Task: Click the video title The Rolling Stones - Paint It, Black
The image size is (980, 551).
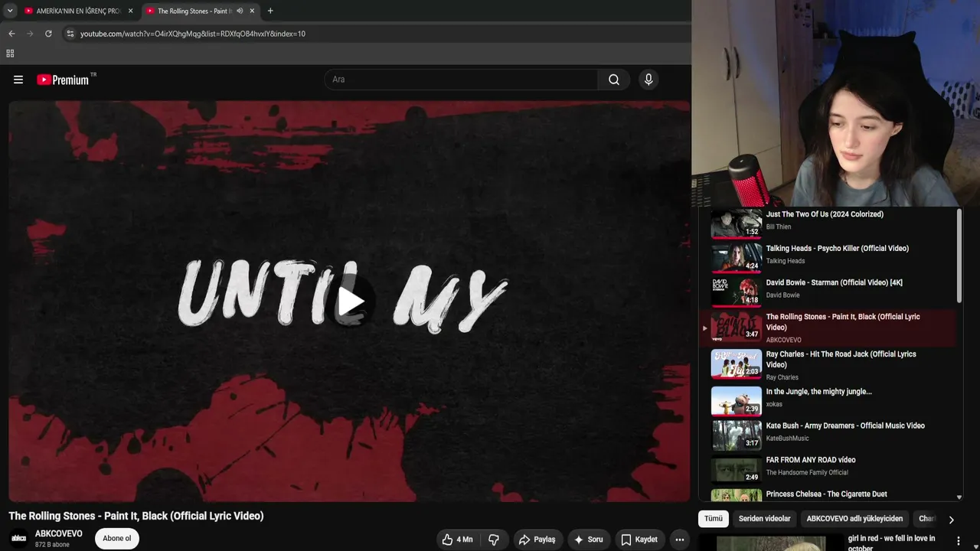Action: pyautogui.click(x=136, y=516)
